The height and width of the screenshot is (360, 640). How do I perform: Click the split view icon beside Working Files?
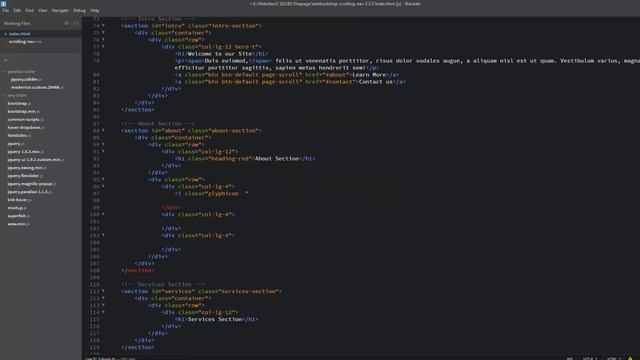coord(76,24)
